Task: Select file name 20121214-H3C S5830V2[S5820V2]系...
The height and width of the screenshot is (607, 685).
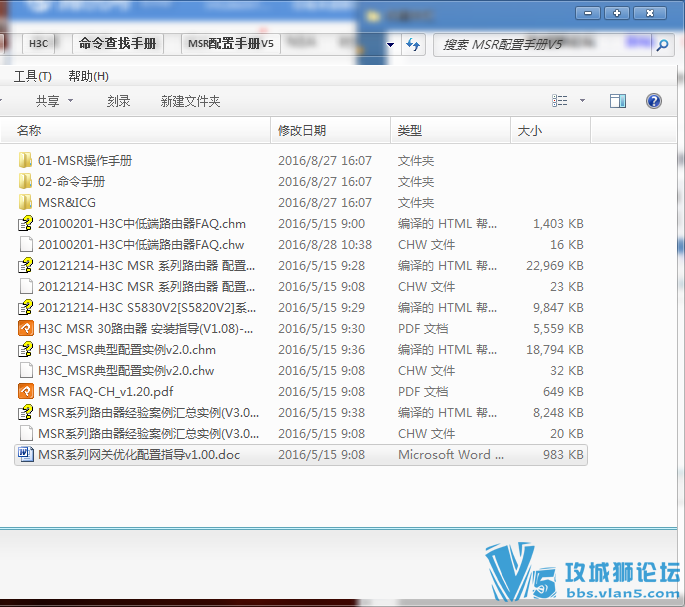Action: (x=147, y=307)
